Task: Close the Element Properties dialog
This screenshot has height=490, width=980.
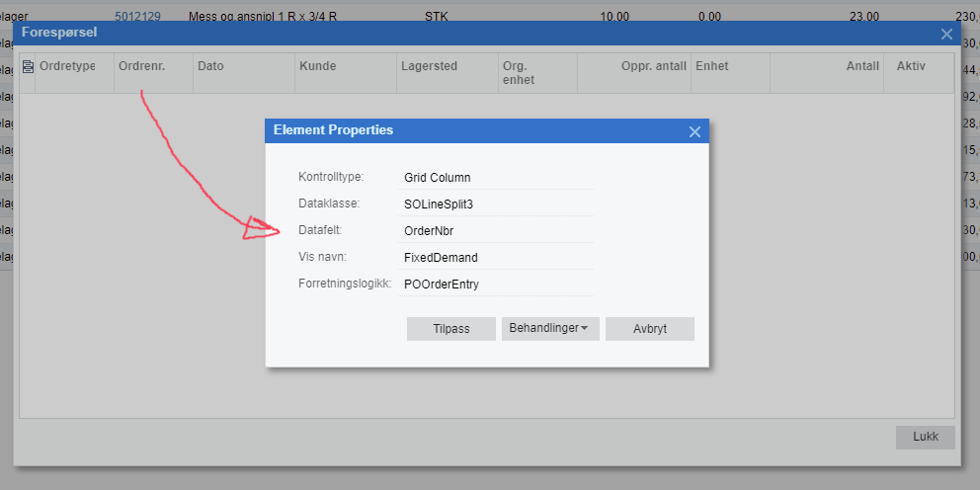Action: (x=694, y=131)
